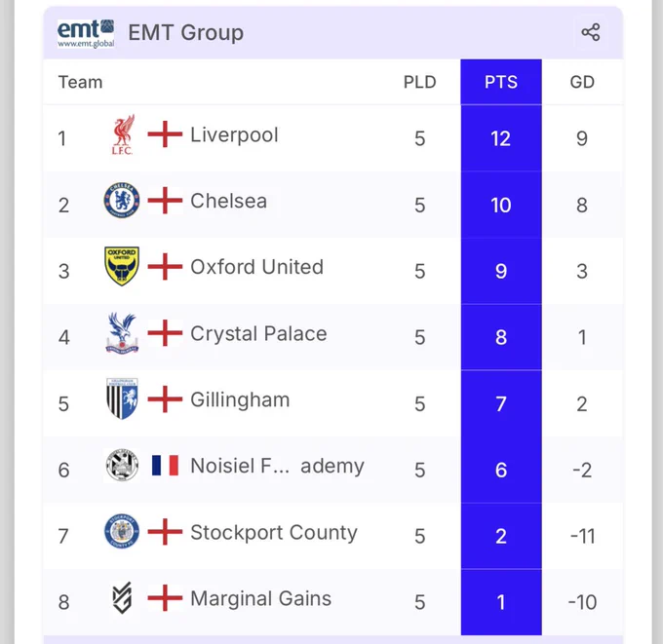663x644 pixels.
Task: Tap the French flag beside Noisiel
Action: [165, 466]
